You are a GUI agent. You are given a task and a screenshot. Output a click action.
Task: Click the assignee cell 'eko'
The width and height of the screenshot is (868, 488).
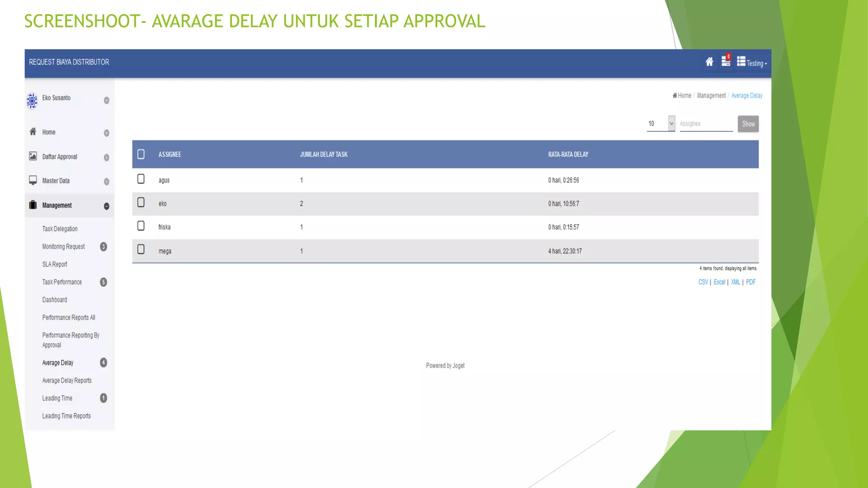163,204
